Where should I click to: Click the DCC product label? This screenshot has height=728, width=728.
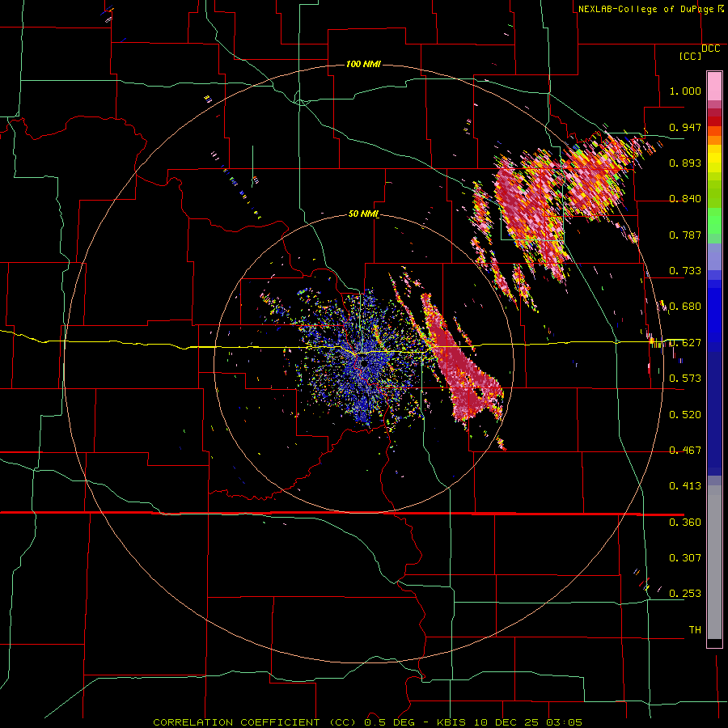click(x=710, y=49)
